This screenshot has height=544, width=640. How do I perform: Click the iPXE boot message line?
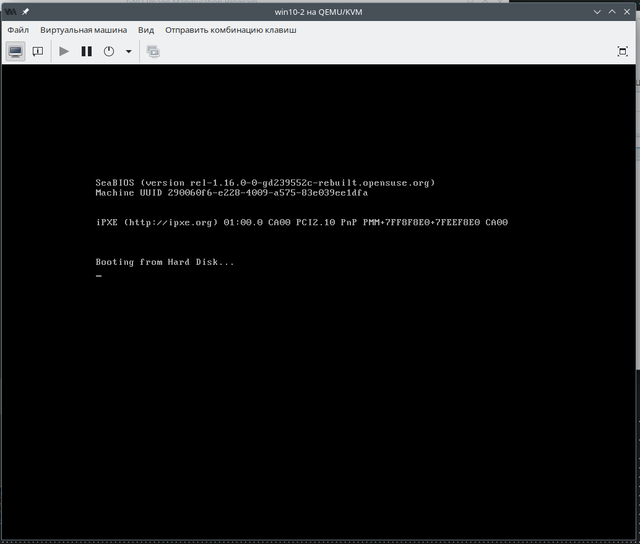(302, 222)
